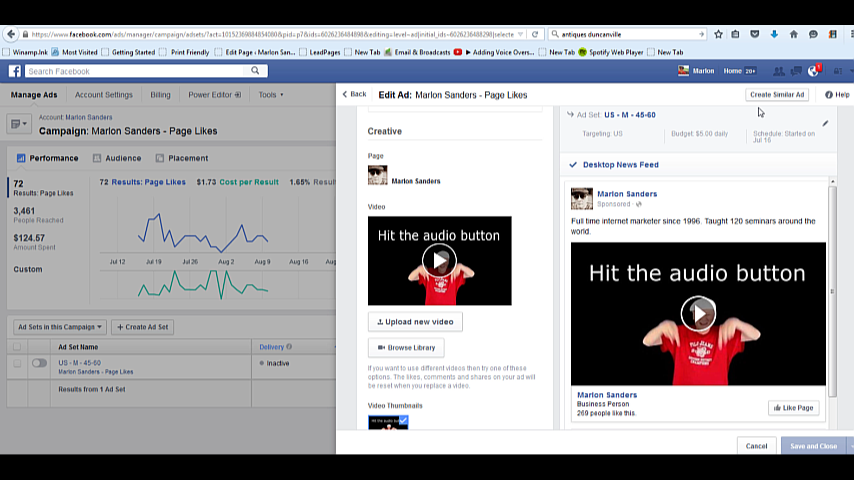Click Upload new video button

[x=415, y=322]
